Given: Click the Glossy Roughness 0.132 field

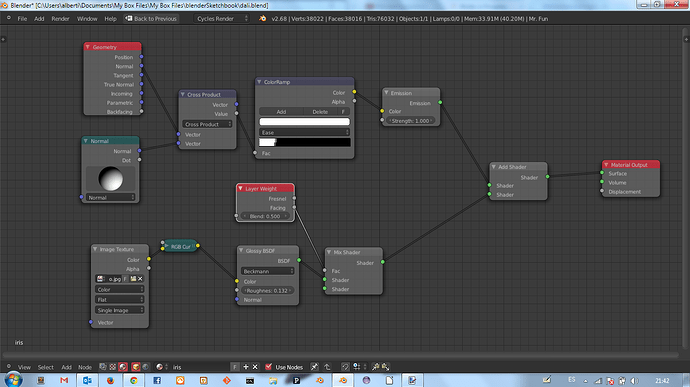Looking at the screenshot, I should pyautogui.click(x=267, y=291).
